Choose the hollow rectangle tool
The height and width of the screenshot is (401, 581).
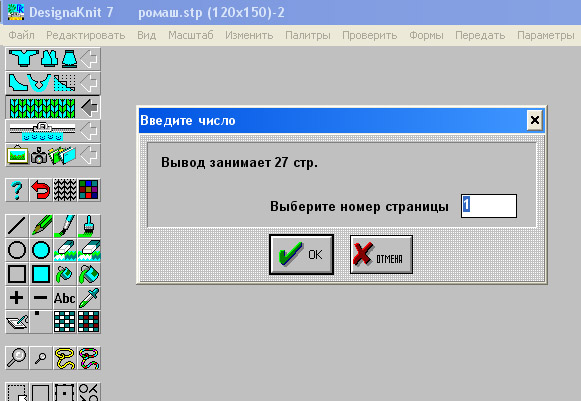[x=17, y=274]
